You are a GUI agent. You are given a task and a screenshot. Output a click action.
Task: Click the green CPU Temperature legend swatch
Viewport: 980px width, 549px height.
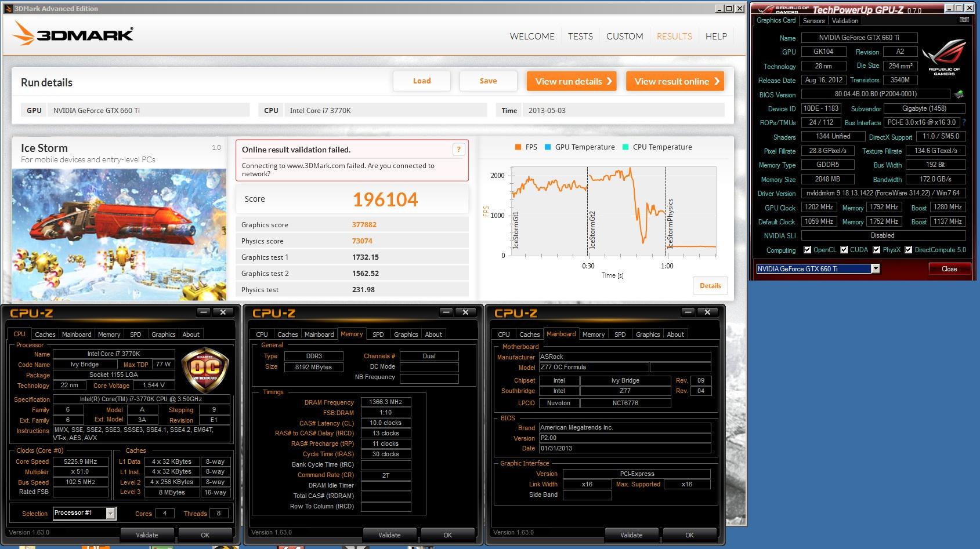click(x=625, y=147)
